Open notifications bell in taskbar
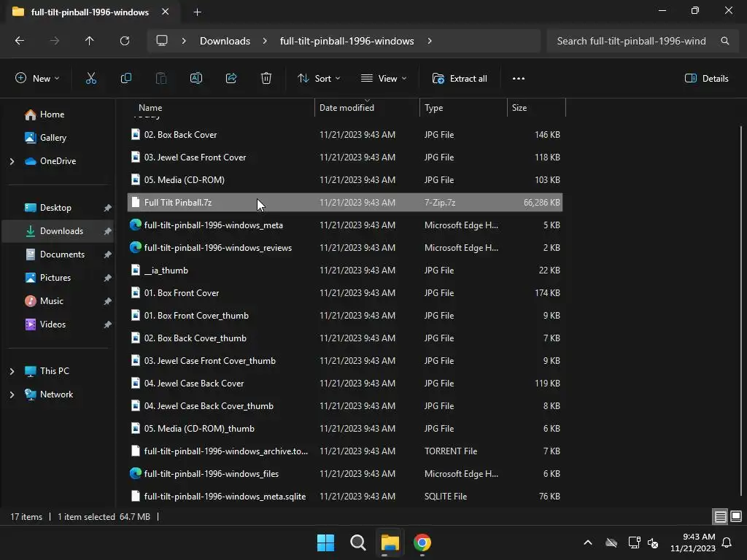This screenshot has height=560, width=747. 727,542
